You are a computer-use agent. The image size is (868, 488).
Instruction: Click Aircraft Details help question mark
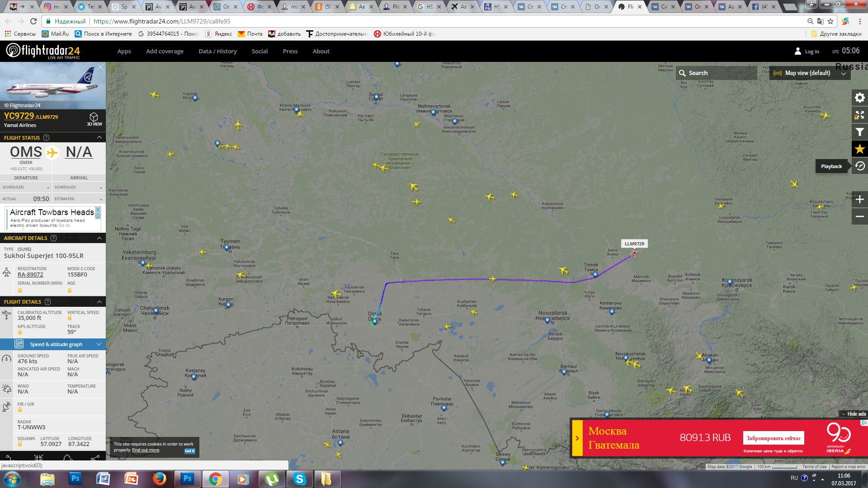tap(53, 238)
